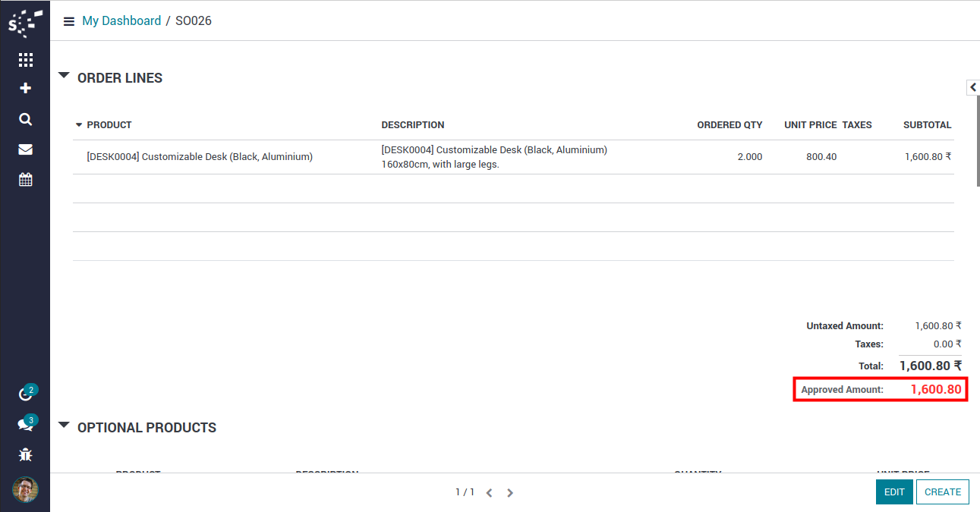Click the plus icon in sidebar
Screen dimensions: 980x512
tap(25, 89)
